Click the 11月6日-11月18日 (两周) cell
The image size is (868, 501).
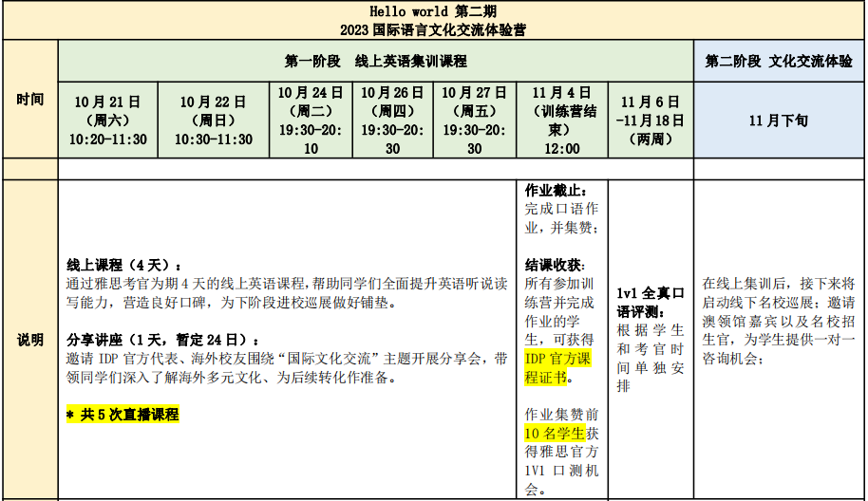651,121
